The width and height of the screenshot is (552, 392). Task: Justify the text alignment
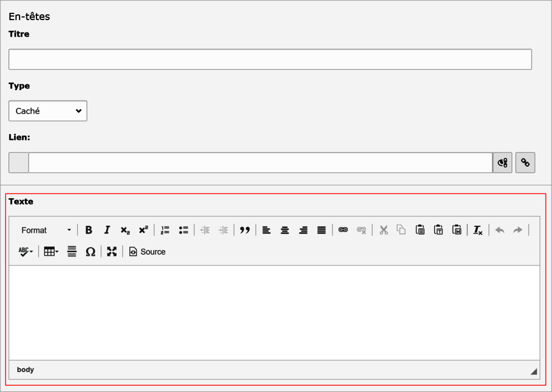(x=321, y=230)
